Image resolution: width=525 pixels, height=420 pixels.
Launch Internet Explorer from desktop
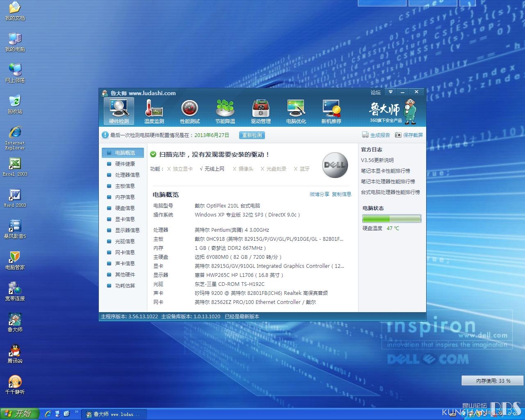(15, 138)
